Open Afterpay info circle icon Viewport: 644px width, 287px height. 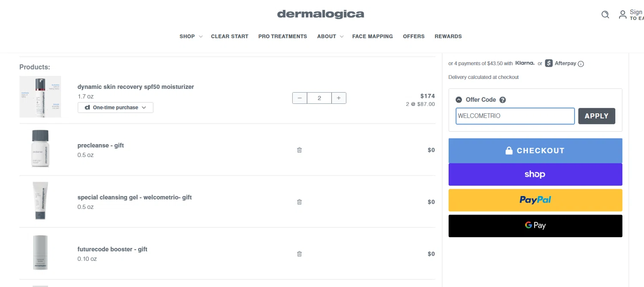coord(581,64)
